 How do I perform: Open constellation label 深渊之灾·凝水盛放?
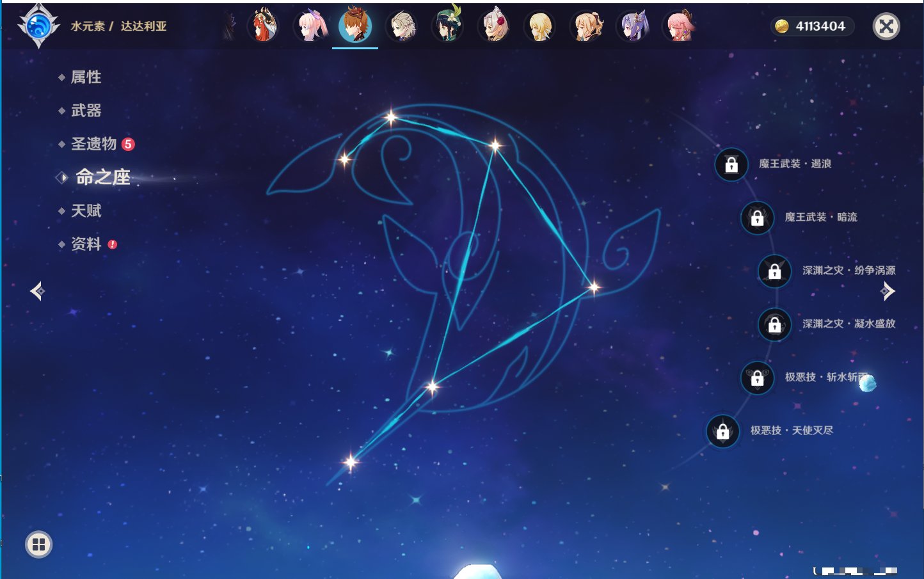click(849, 324)
